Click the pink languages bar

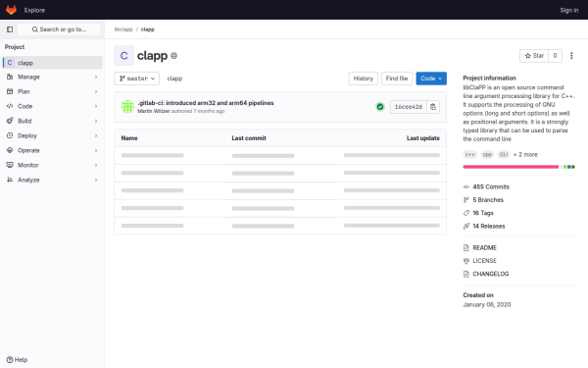pyautogui.click(x=511, y=167)
